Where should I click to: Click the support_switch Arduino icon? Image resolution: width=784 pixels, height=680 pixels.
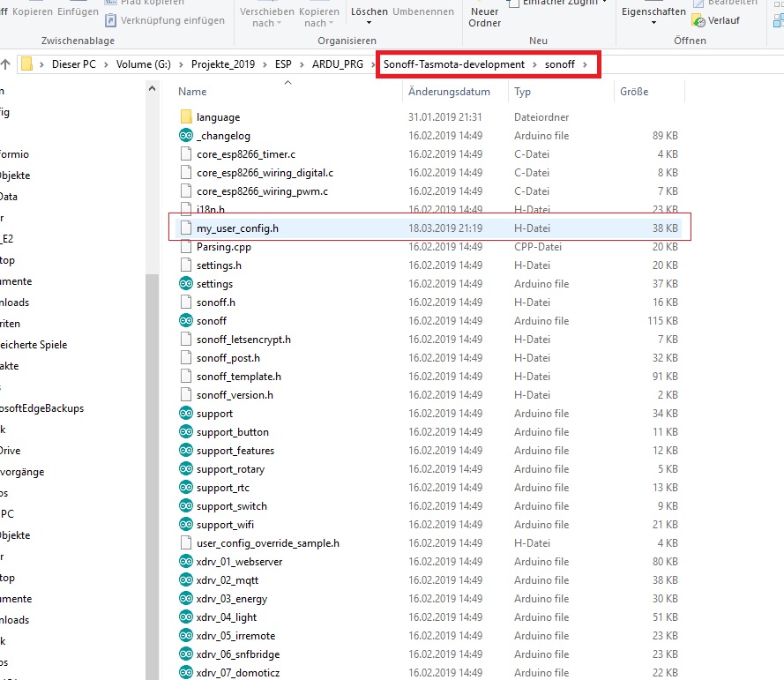186,505
